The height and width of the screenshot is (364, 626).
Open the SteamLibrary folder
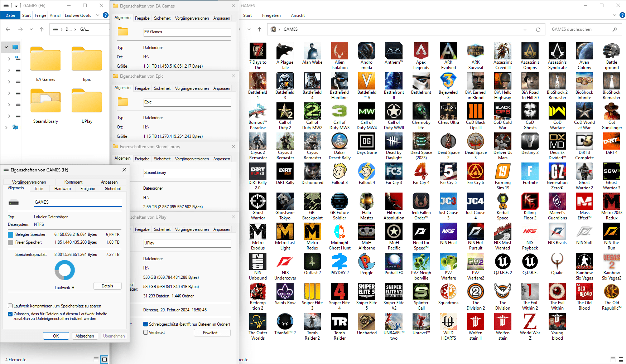pyautogui.click(x=45, y=106)
